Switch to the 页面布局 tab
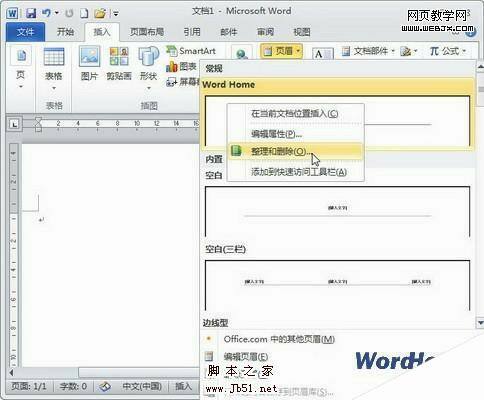The height and width of the screenshot is (400, 484). tap(147, 32)
